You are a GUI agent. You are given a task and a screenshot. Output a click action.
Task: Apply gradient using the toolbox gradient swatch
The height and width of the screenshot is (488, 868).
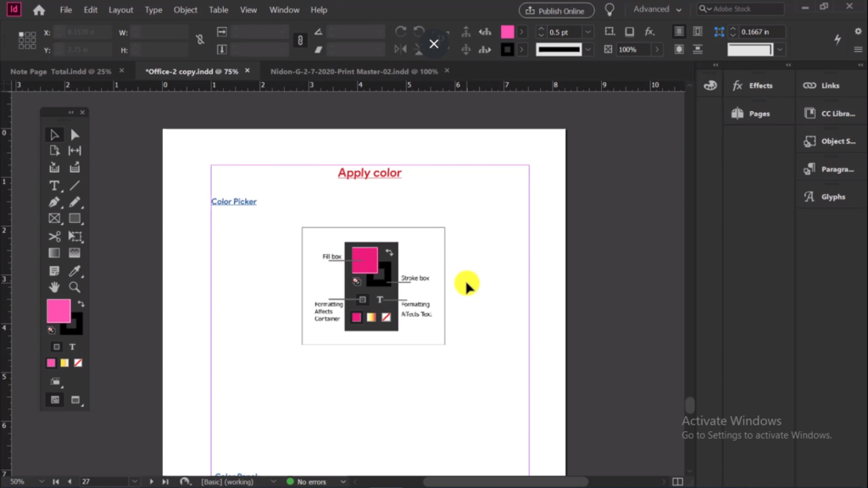64,363
